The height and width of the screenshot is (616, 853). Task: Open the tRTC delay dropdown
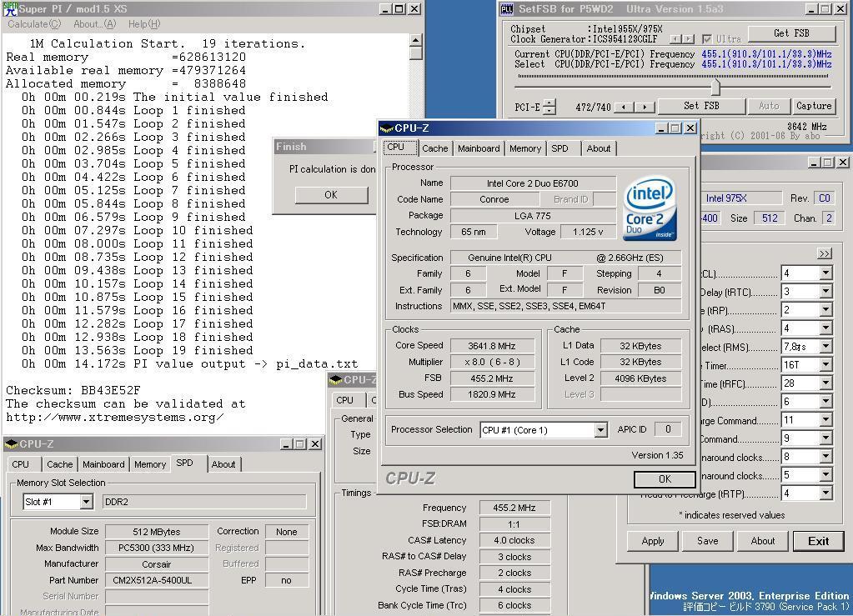click(825, 292)
